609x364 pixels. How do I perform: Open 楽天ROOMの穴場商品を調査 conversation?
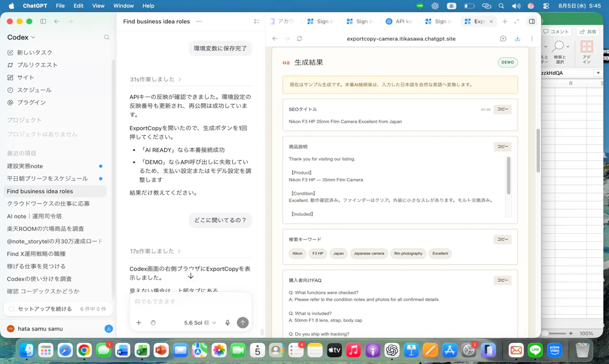click(55, 229)
